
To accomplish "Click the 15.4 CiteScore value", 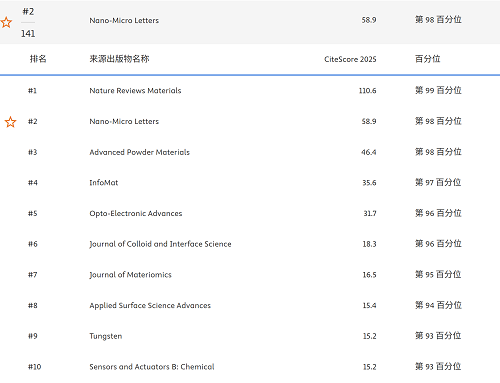I will click(369, 305).
